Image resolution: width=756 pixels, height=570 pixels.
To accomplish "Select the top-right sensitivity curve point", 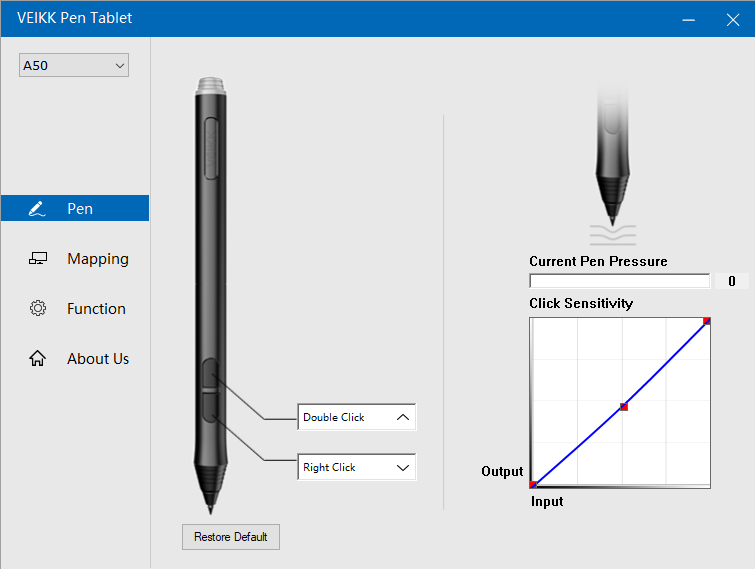I will (x=706, y=321).
